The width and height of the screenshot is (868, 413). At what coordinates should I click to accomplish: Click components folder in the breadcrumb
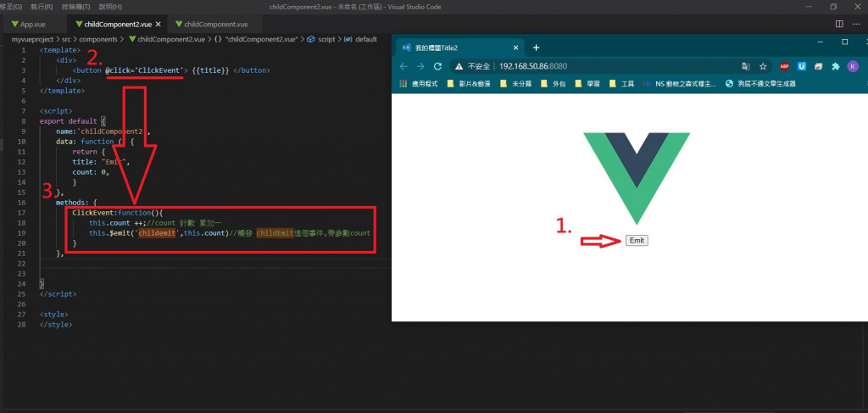98,39
